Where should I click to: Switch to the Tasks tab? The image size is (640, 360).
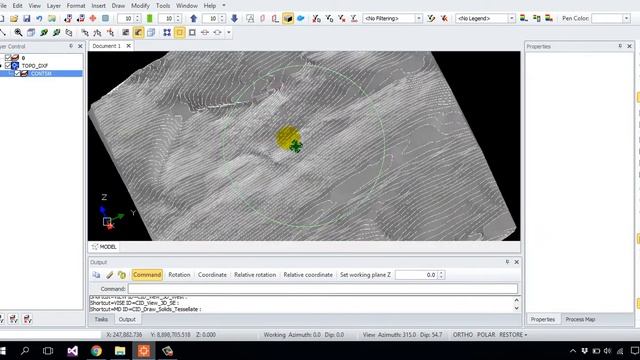click(x=101, y=320)
